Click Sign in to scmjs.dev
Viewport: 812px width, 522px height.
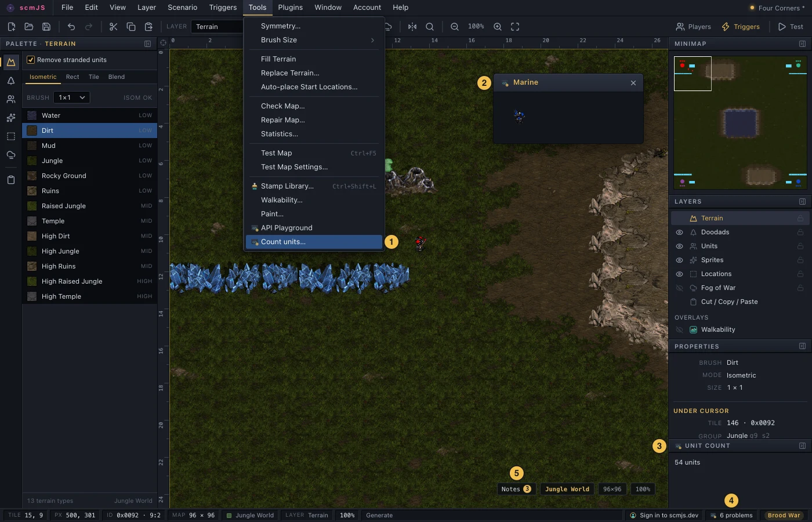click(664, 515)
